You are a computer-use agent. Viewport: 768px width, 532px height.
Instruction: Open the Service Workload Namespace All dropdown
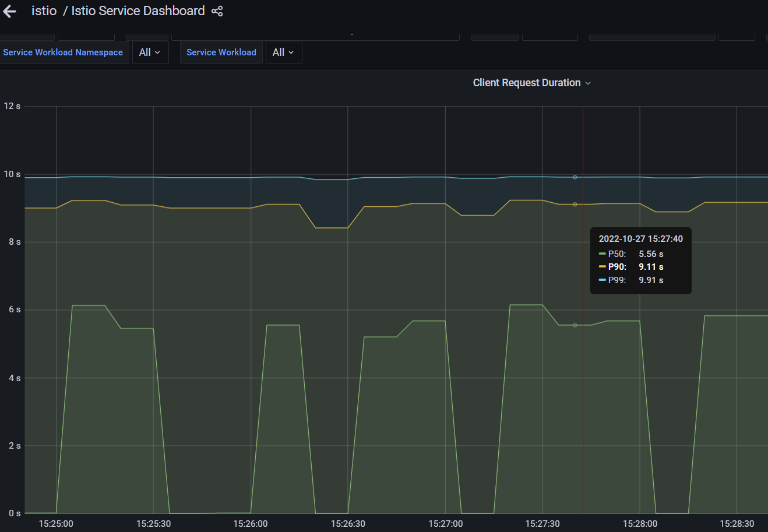[150, 52]
